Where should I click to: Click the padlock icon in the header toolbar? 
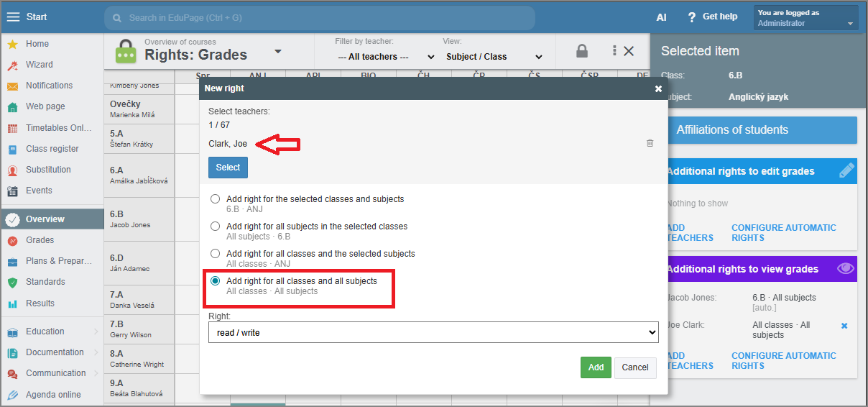[582, 51]
